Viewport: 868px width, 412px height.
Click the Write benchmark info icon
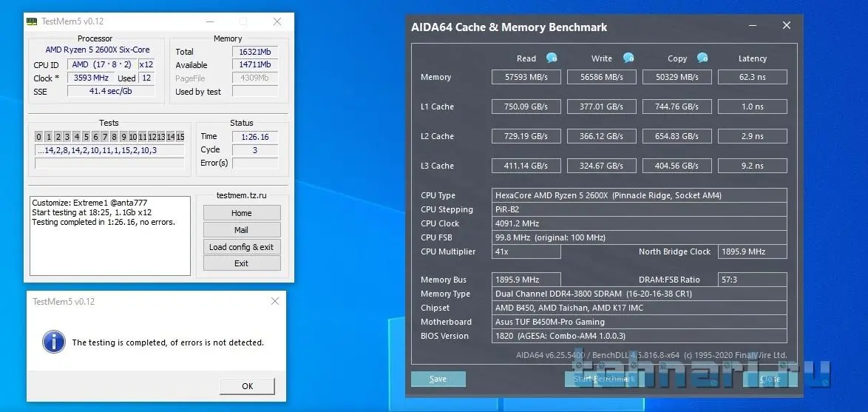[x=628, y=58]
